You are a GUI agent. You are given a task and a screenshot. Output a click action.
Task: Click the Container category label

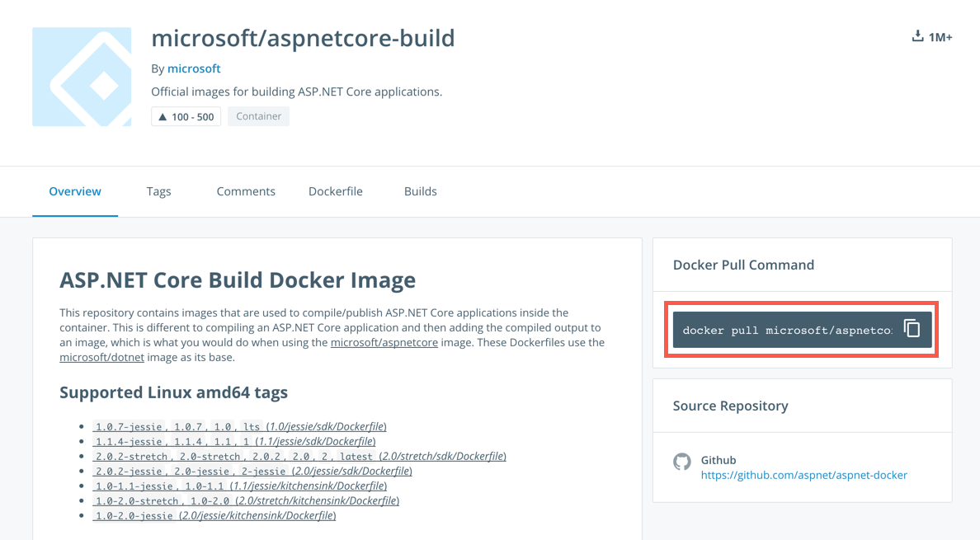tap(259, 117)
